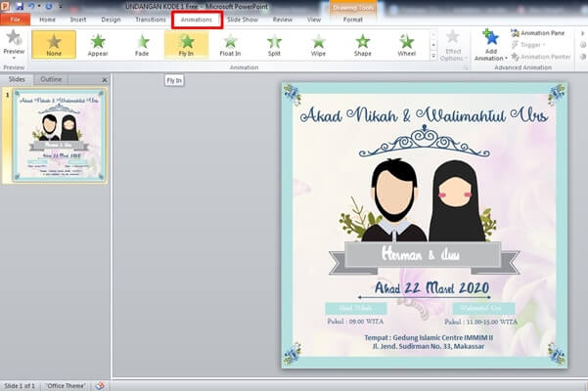Select the date text 'Ahad 22 Maret 2020'
Image resolution: width=588 pixels, height=391 pixels.
click(x=432, y=287)
